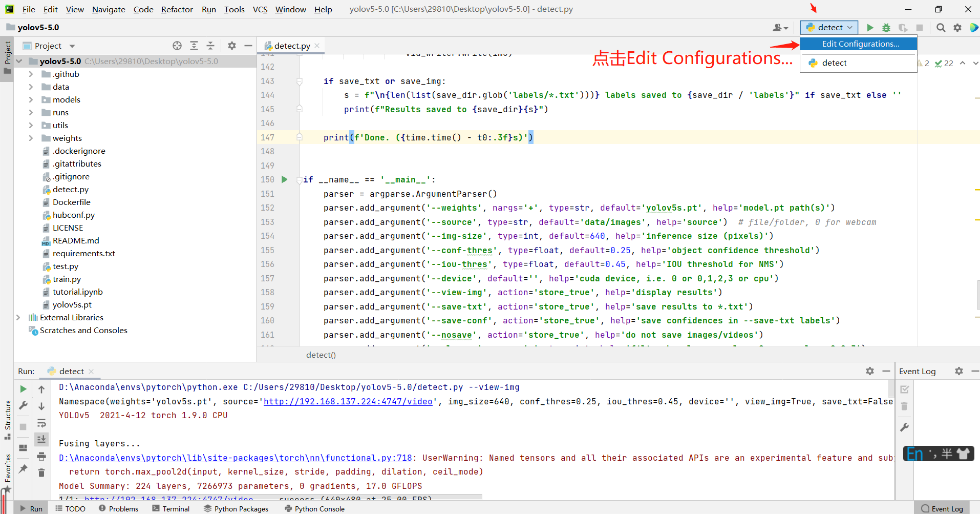Image resolution: width=980 pixels, height=514 pixels.
Task: Collapse yolov5-5.0 project root
Action: click(19, 61)
